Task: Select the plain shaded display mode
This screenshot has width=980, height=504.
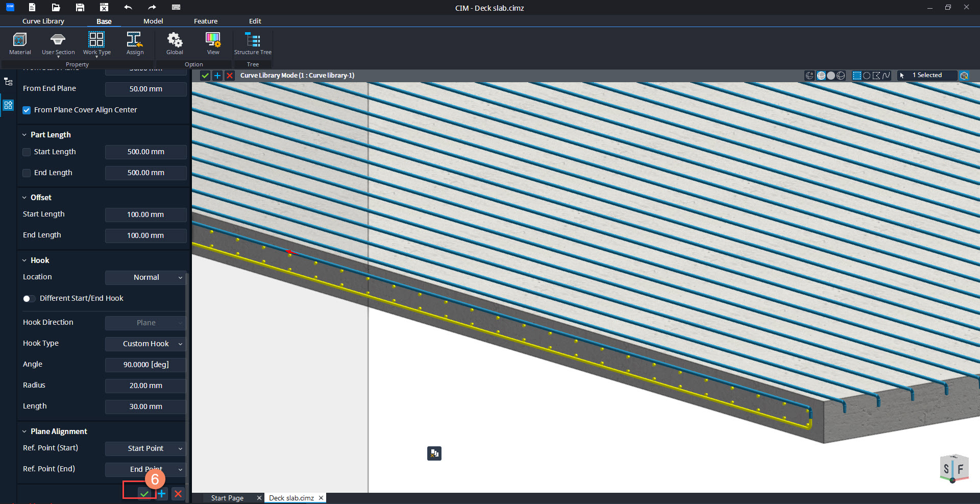Action: point(831,76)
